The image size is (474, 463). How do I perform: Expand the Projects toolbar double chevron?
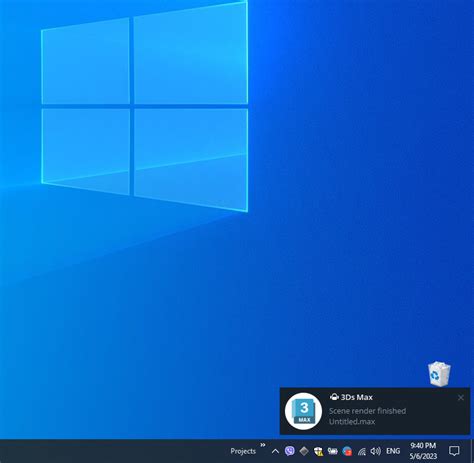click(x=263, y=445)
